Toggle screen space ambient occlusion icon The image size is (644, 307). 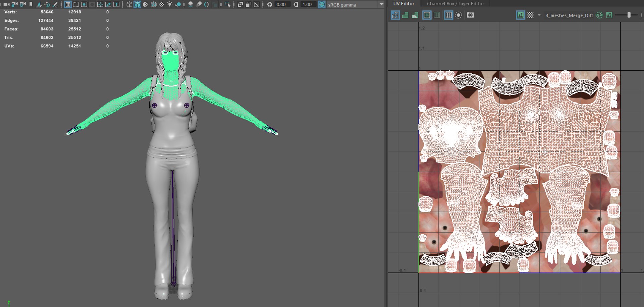coord(191,4)
